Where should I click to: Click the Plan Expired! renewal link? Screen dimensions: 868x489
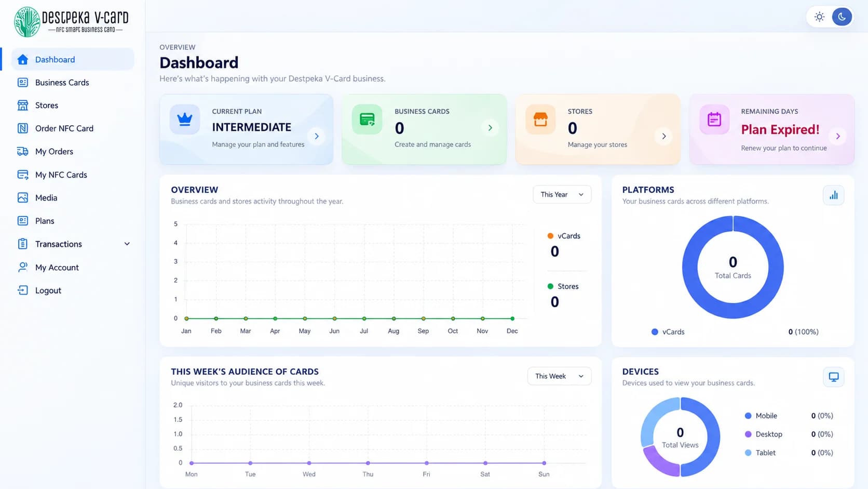pyautogui.click(x=780, y=129)
